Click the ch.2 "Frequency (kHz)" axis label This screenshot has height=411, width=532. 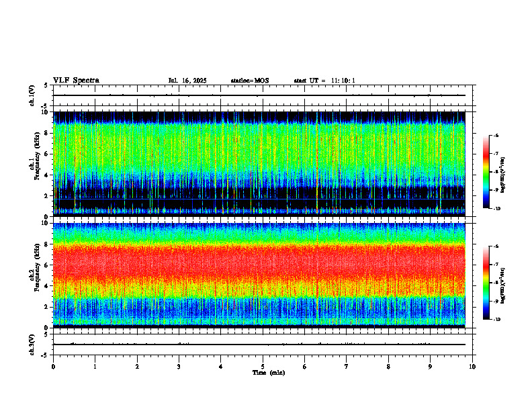[37, 267]
